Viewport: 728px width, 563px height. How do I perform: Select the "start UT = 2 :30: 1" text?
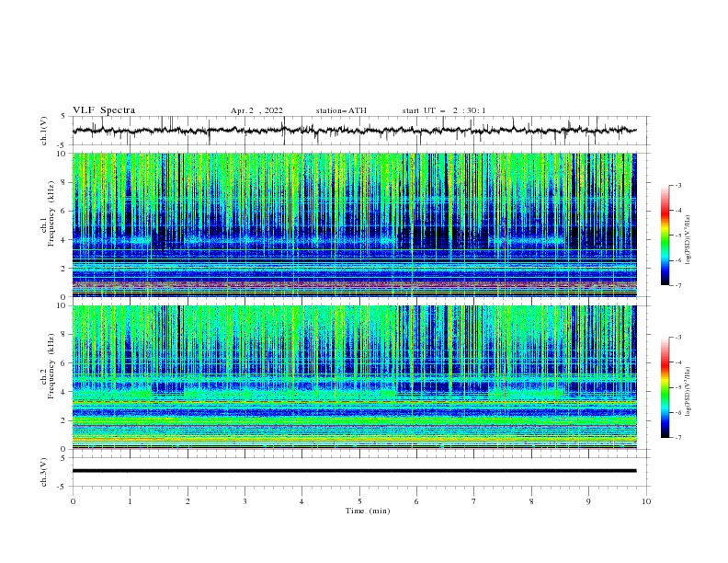(x=444, y=110)
